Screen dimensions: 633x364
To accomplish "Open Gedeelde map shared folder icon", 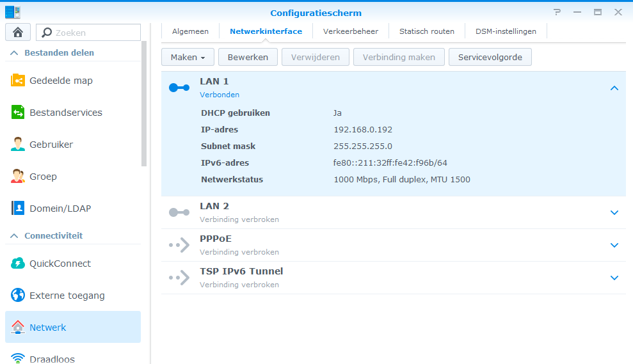I will click(18, 81).
